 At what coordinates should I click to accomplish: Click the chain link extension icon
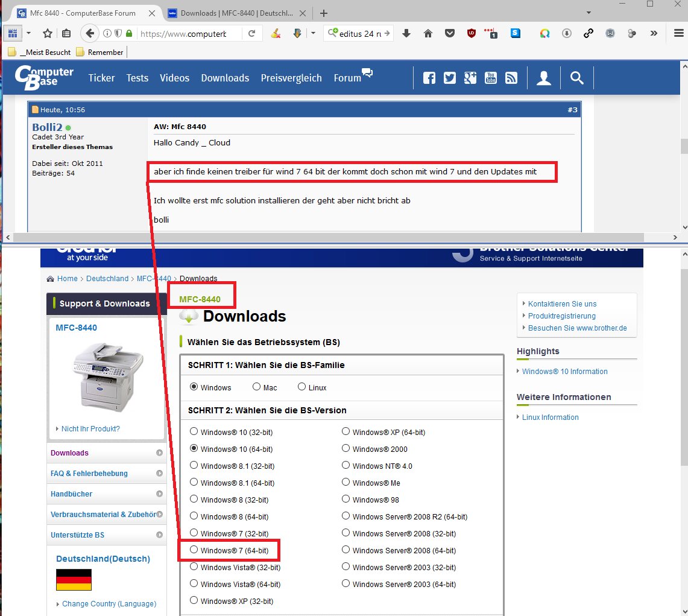589,33
